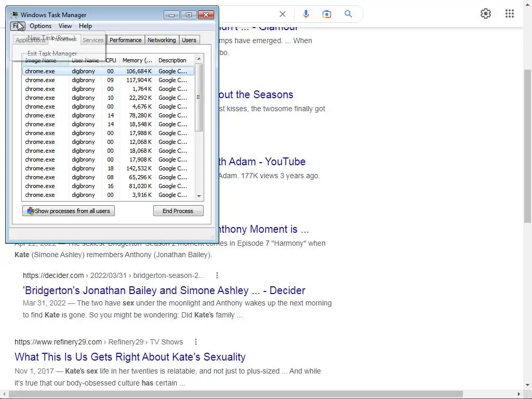
Task: Switch to the Services tab
Action: (x=93, y=40)
